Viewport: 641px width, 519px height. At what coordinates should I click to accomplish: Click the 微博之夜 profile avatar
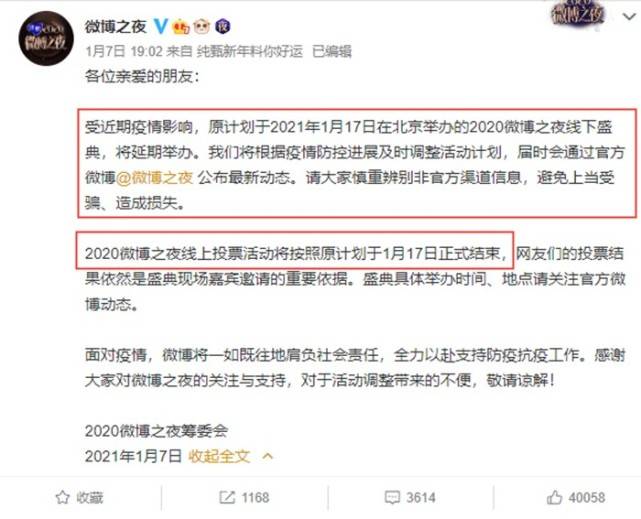tap(46, 38)
